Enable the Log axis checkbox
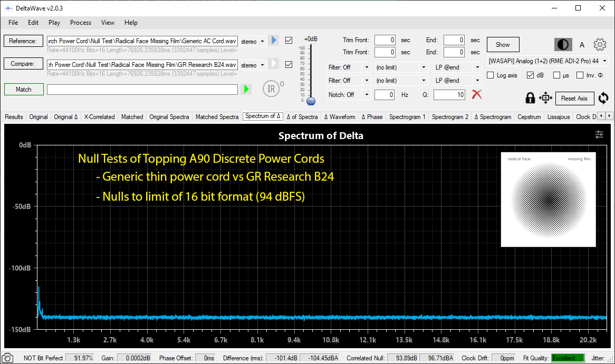The width and height of the screenshot is (615, 364). click(491, 75)
